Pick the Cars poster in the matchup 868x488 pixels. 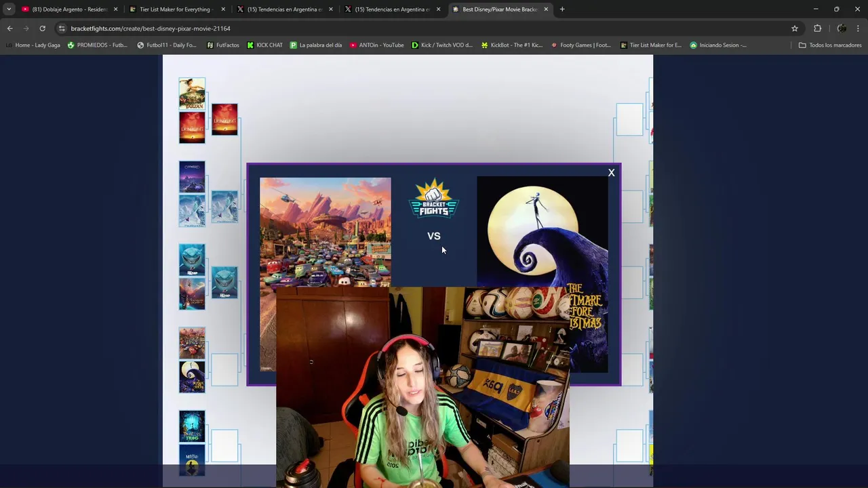click(x=325, y=232)
